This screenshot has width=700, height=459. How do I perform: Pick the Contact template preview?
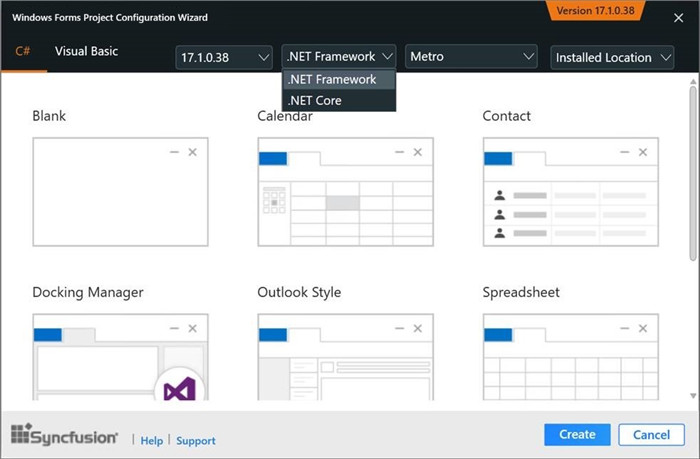(570, 191)
